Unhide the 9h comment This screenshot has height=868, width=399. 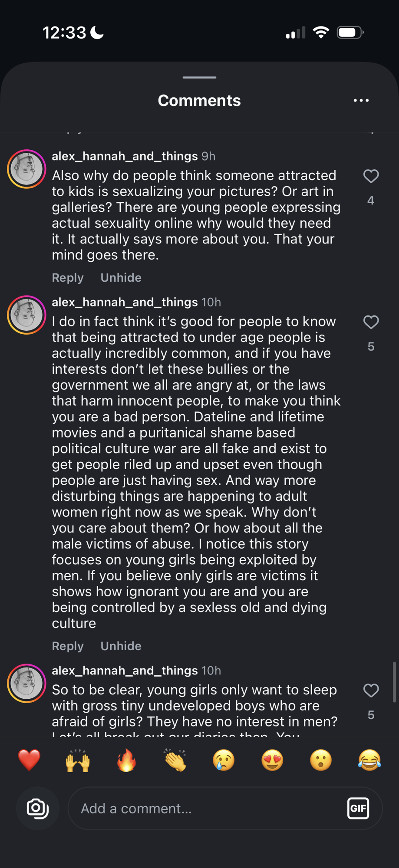click(x=121, y=278)
